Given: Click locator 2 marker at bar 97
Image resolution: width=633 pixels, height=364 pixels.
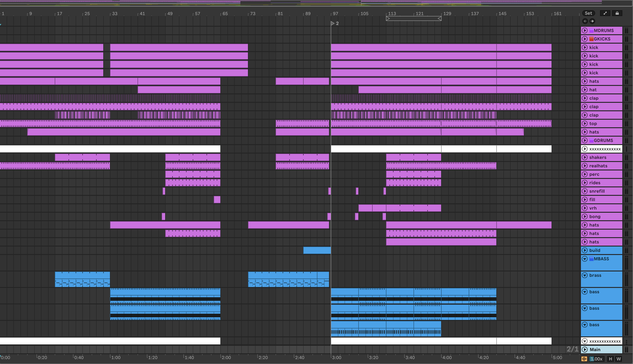Looking at the screenshot, I should 333,24.
